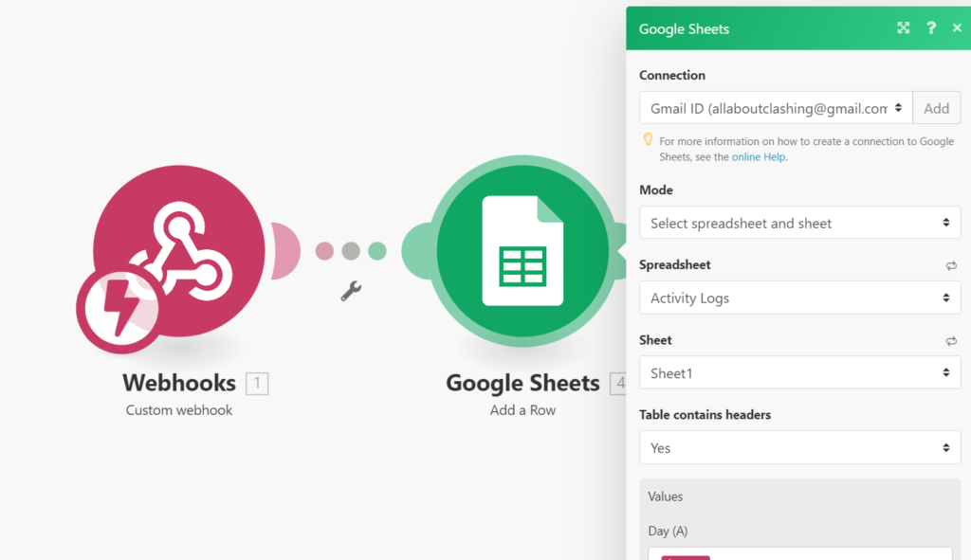The height and width of the screenshot is (560, 971).
Task: Open help via the question mark icon
Action: click(931, 27)
